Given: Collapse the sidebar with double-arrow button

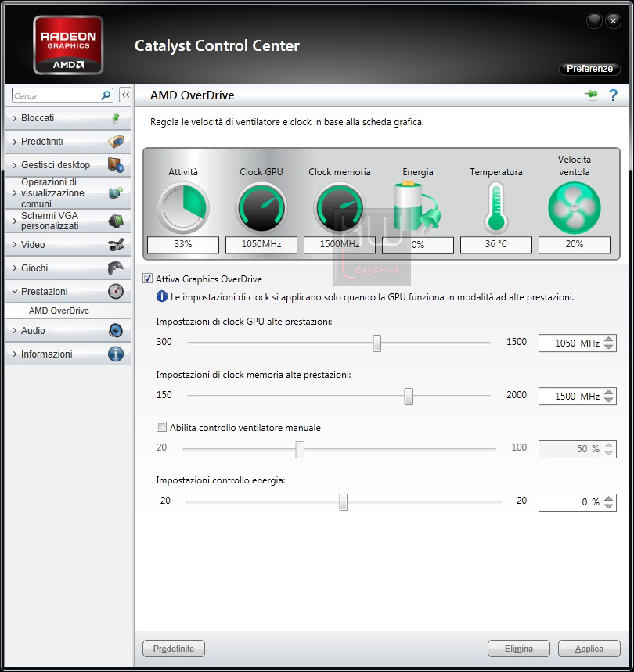Looking at the screenshot, I should (125, 95).
